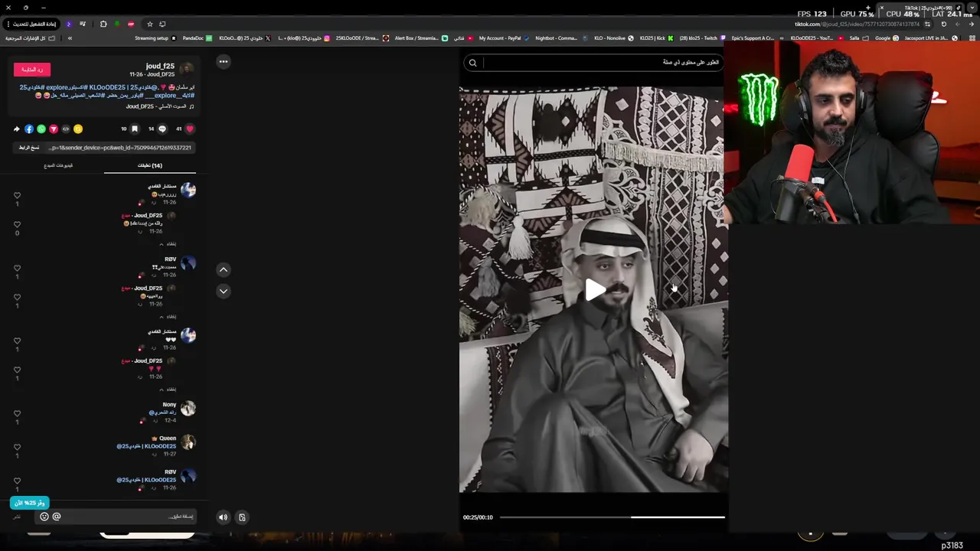Image resolution: width=980 pixels, height=551 pixels.
Task: Share video to WhatsApp
Action: [41, 129]
